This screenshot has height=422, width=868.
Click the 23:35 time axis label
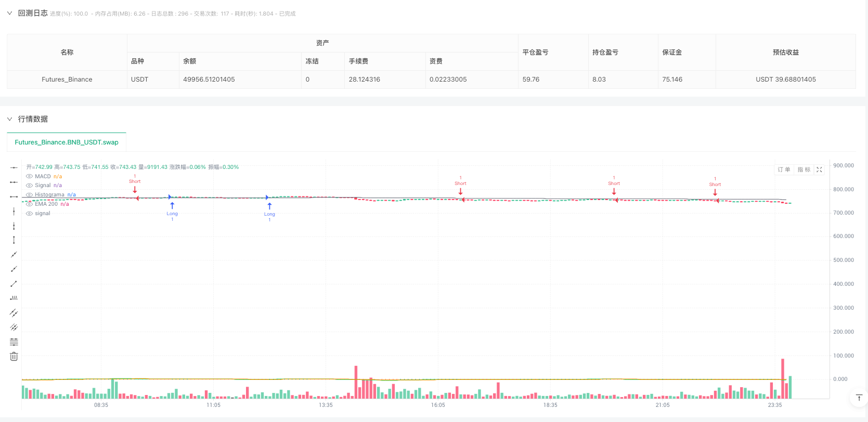click(775, 405)
